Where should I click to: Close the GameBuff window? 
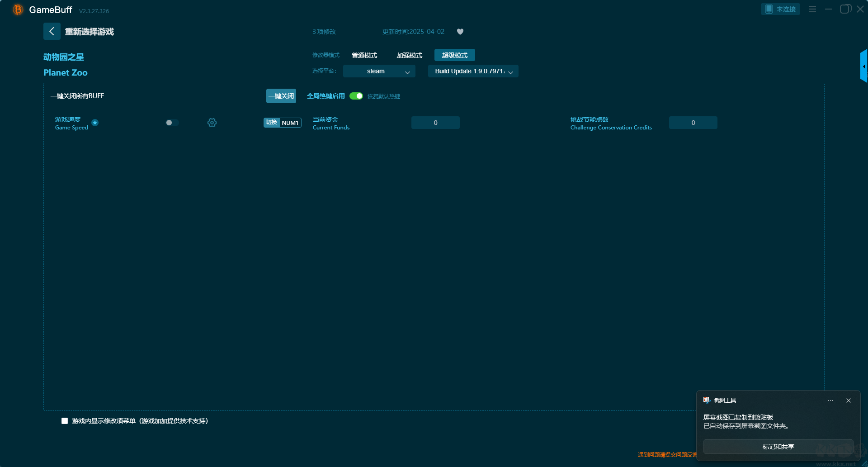pyautogui.click(x=860, y=9)
